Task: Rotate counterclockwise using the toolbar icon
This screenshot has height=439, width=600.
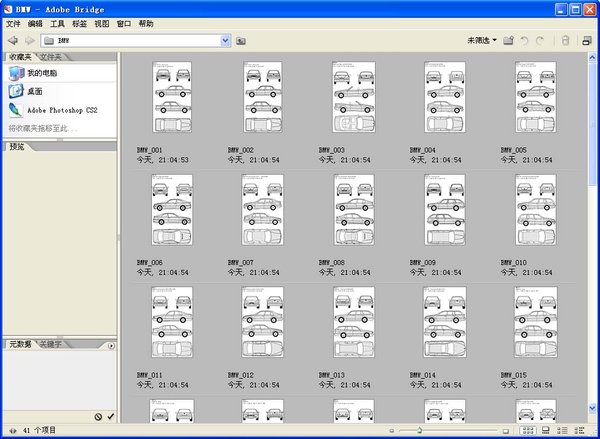Action: pos(525,41)
